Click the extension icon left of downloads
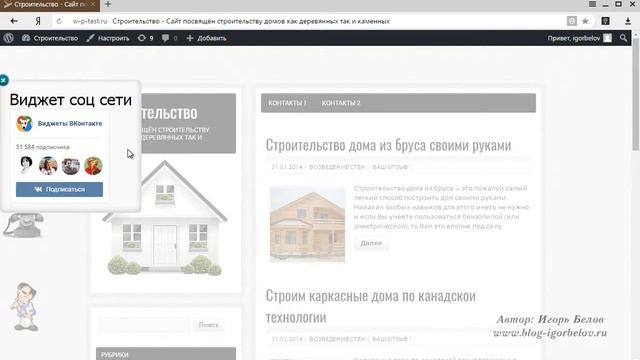Image resolution: width=640 pixels, height=360 pixels. click(605, 21)
